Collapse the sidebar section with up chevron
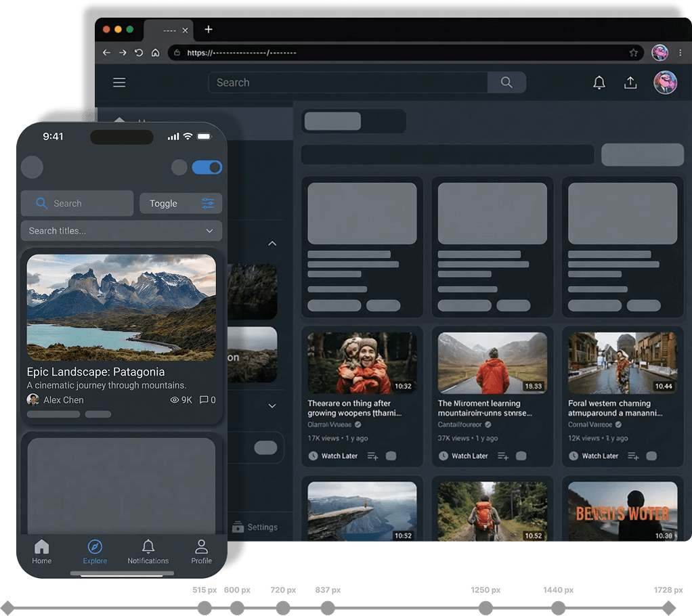The image size is (692, 616). pyautogui.click(x=272, y=243)
